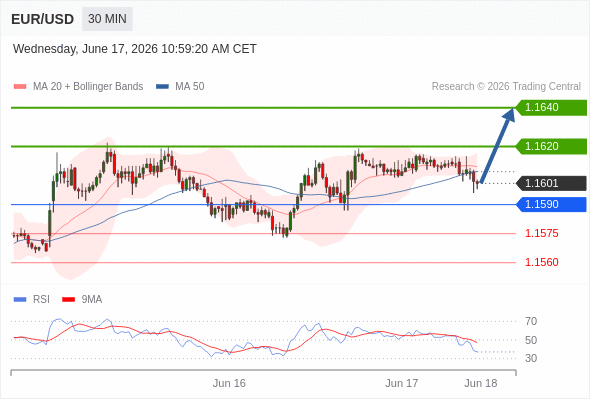The height and width of the screenshot is (400, 590).
Task: Click the green 1.1640 resistance price tag
Action: coord(551,108)
